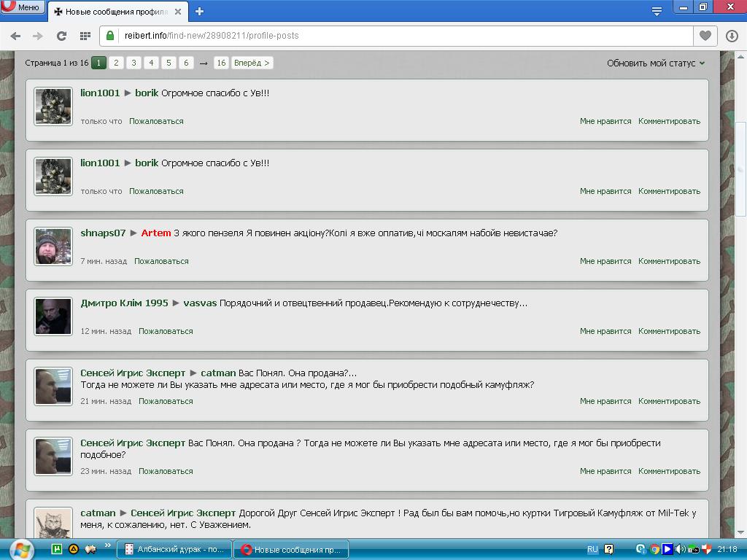Jump to last page 16

tap(221, 63)
